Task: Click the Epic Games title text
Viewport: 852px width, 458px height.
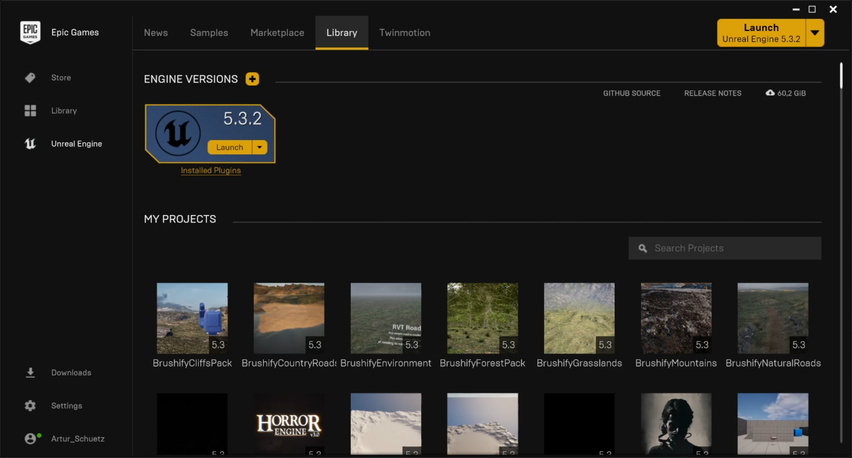Action: pos(75,33)
